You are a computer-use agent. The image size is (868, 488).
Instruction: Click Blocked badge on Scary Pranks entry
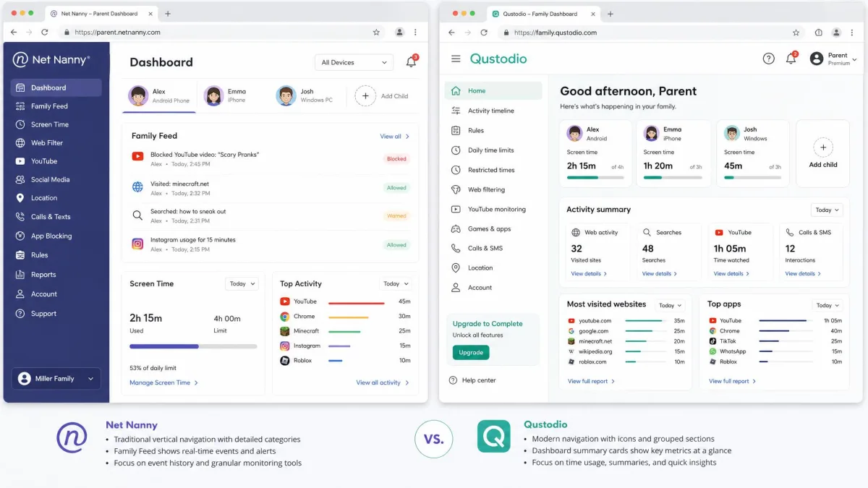click(396, 159)
